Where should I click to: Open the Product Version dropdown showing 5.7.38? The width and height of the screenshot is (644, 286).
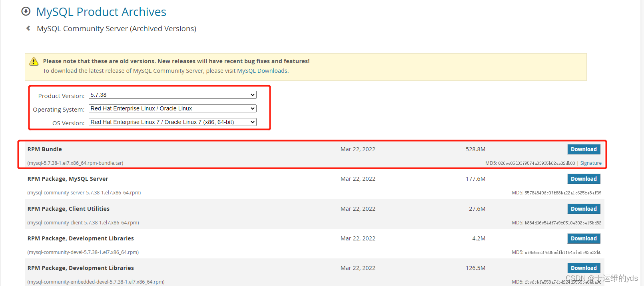click(x=172, y=95)
